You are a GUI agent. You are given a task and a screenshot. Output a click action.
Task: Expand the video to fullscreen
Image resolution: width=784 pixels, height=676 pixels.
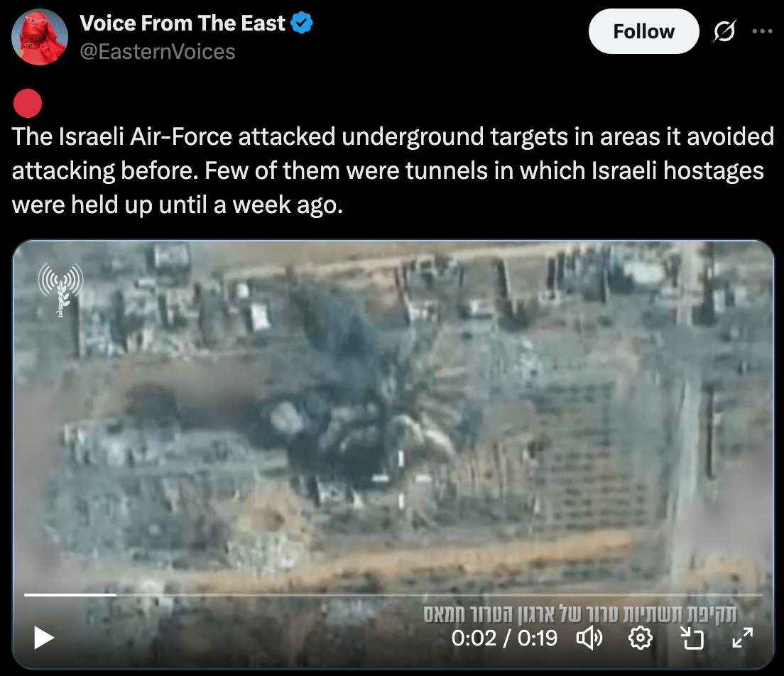click(x=743, y=638)
